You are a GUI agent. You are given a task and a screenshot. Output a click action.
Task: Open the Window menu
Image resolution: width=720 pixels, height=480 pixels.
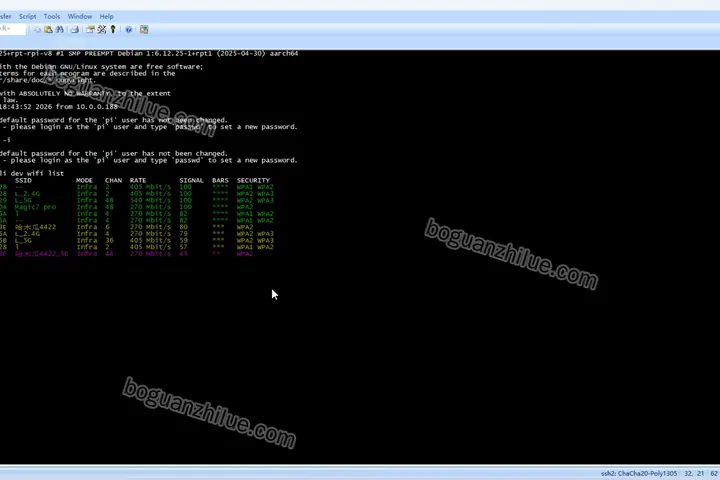[x=80, y=17]
